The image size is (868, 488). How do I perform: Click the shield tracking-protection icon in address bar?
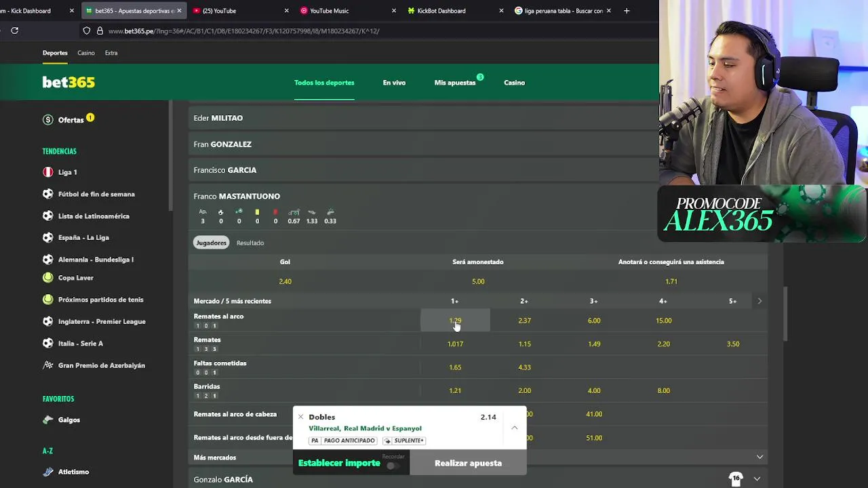coord(86,30)
